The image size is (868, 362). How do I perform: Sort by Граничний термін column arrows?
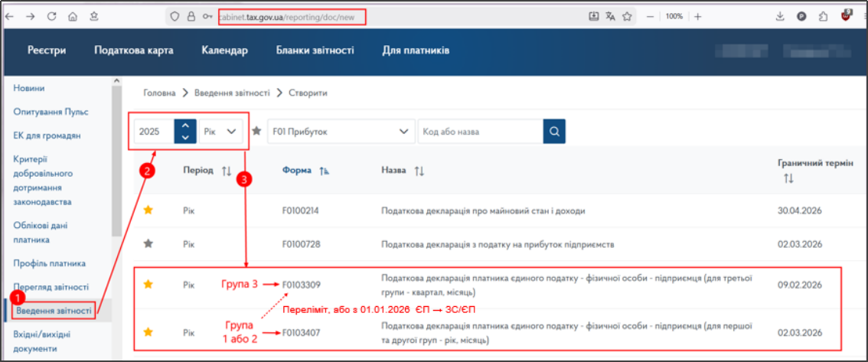tap(789, 179)
